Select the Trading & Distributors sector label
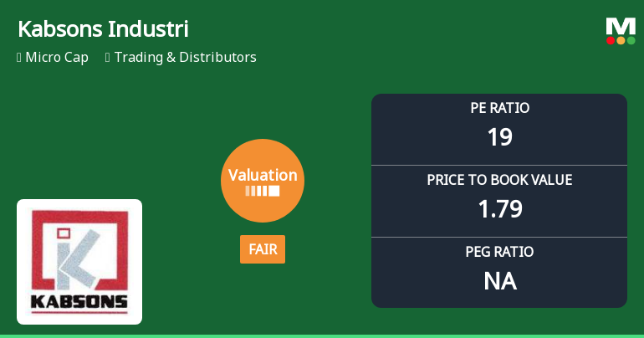The width and height of the screenshot is (644, 338). tap(185, 58)
